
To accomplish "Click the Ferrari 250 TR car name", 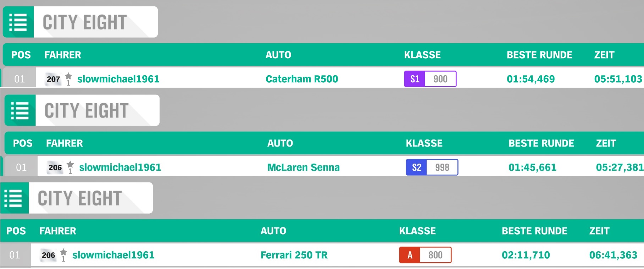I will click(294, 255).
